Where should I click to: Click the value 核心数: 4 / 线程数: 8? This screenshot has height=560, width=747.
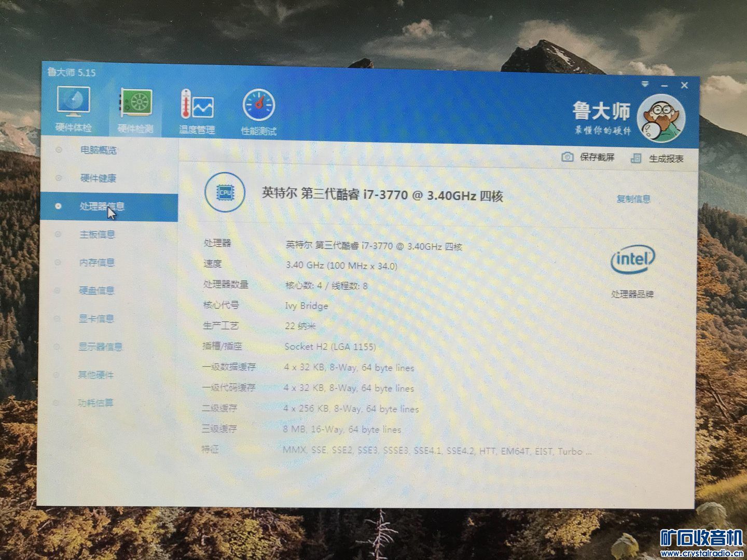(x=326, y=286)
